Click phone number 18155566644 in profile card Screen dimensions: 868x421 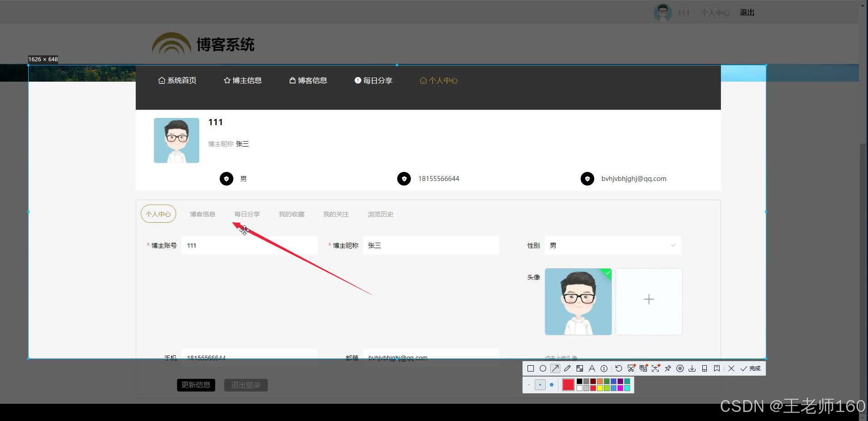click(439, 179)
